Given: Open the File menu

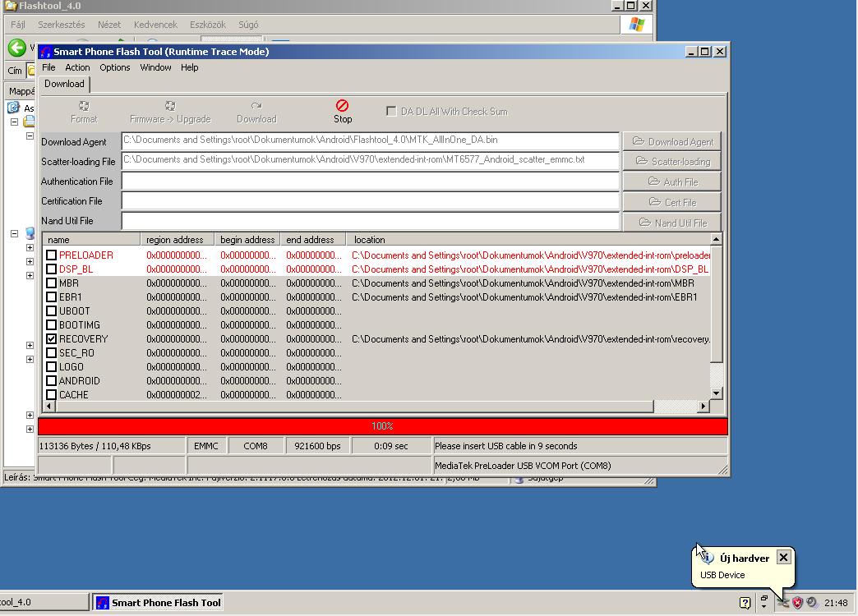Looking at the screenshot, I should (48, 67).
